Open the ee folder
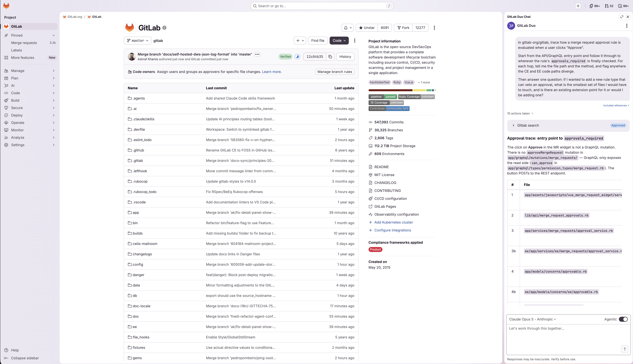The height and width of the screenshot is (364, 633). coord(134,327)
